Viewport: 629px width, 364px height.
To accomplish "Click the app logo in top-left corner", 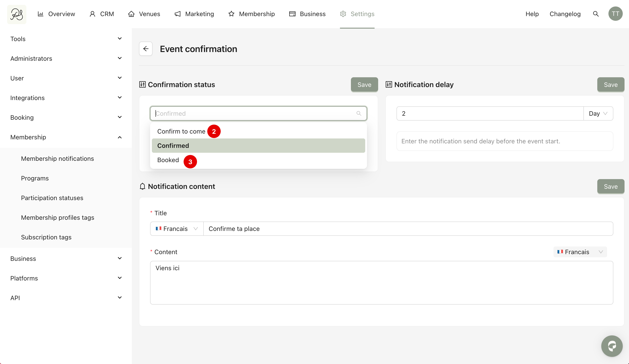I will tap(17, 14).
